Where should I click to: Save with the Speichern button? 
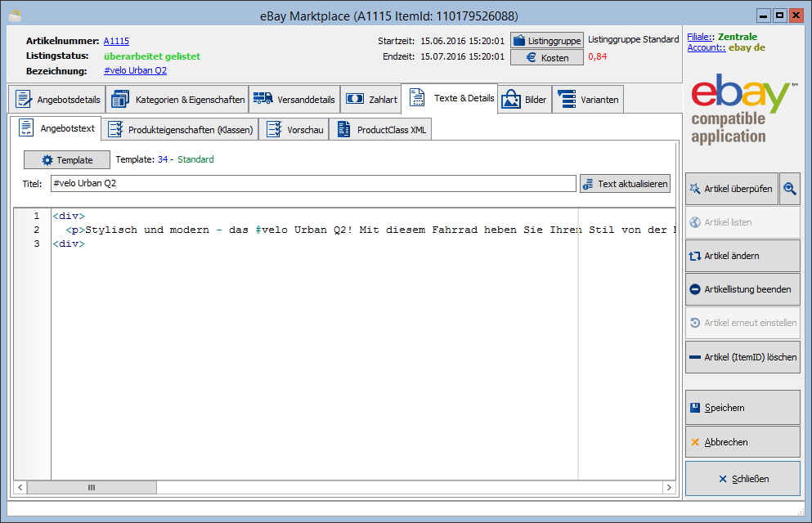click(742, 408)
